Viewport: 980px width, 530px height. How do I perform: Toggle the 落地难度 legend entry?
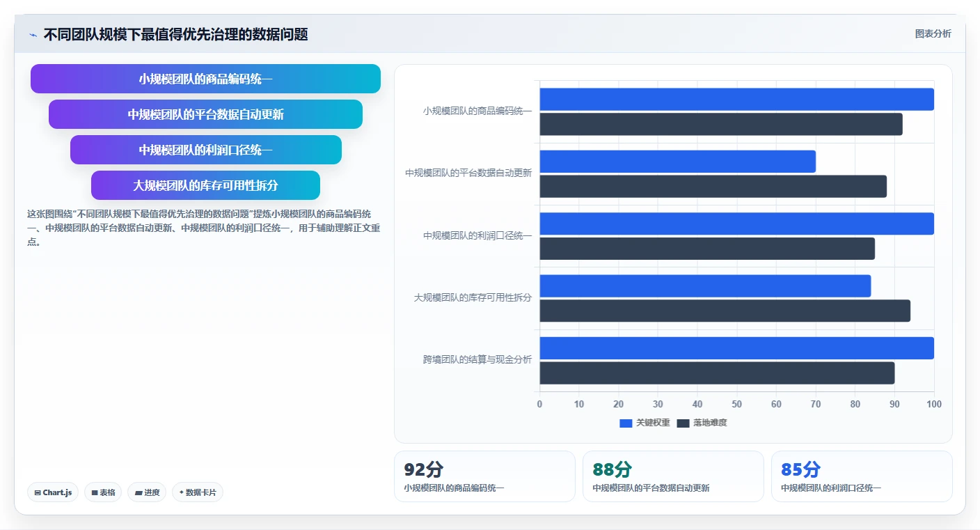tap(702, 423)
